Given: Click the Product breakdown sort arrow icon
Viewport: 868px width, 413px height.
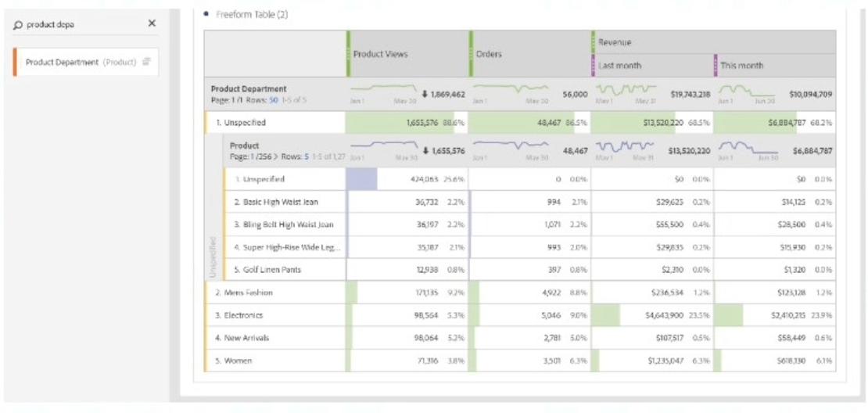Looking at the screenshot, I should (425, 151).
